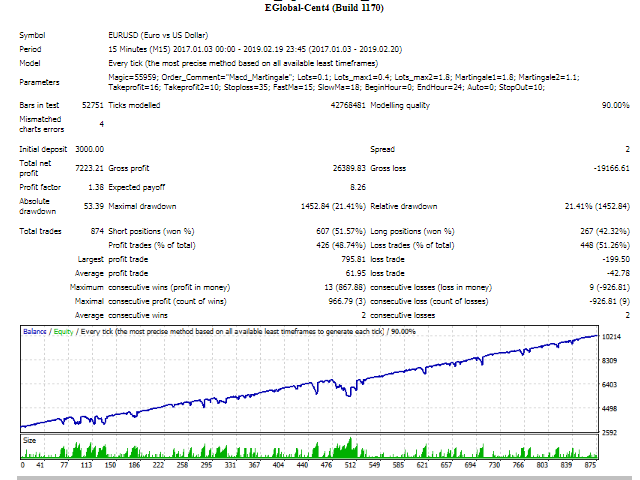Click the Magic=55959 parameters text
The width and height of the screenshot is (640, 480).
(x=131, y=76)
